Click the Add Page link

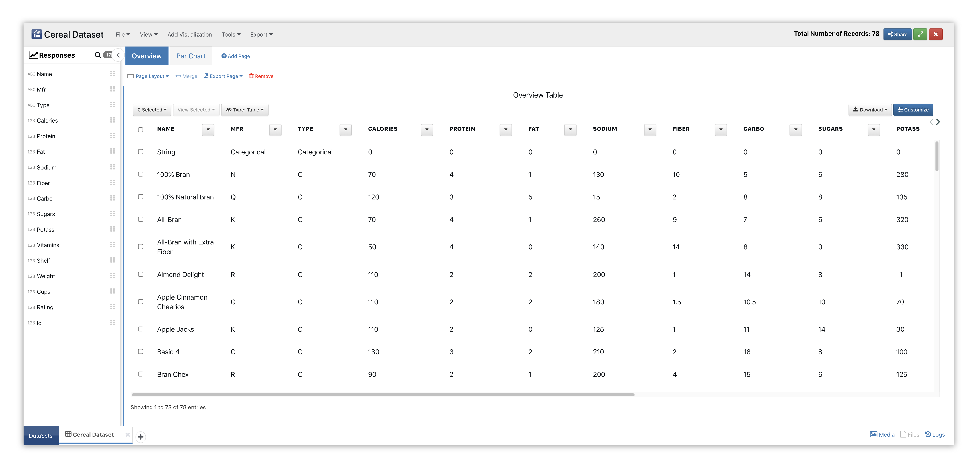(x=236, y=56)
